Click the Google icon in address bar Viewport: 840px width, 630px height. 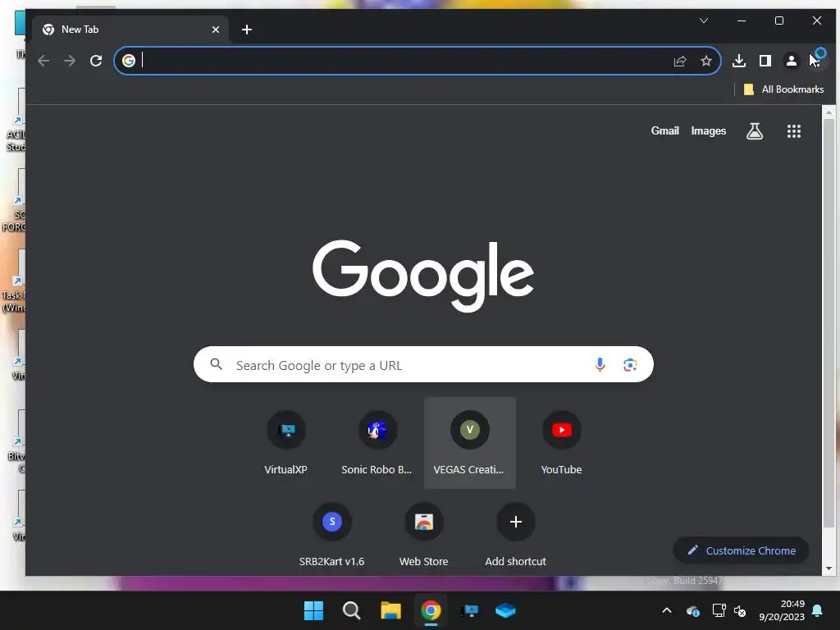tap(129, 61)
